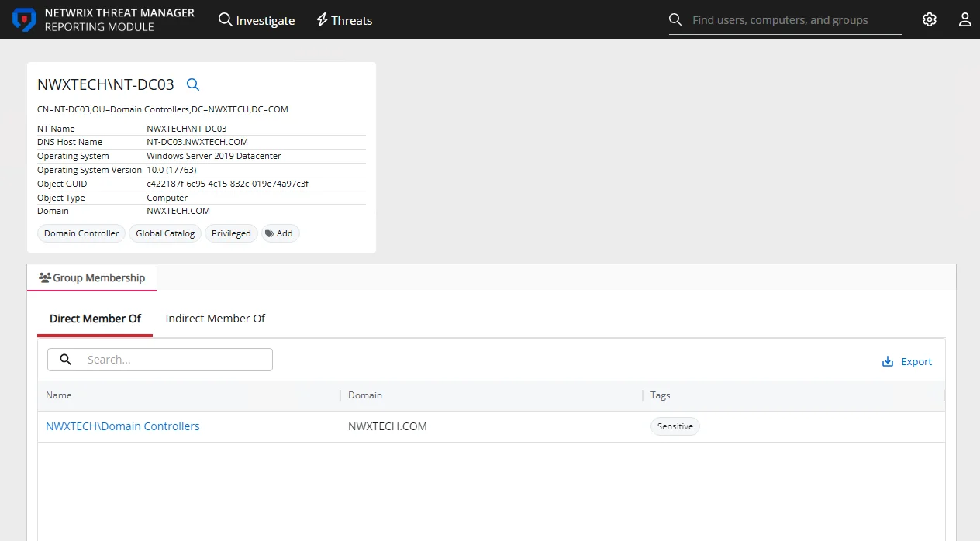Click the DNS host name NT-DC03.NWXTECH.COM

coord(198,142)
